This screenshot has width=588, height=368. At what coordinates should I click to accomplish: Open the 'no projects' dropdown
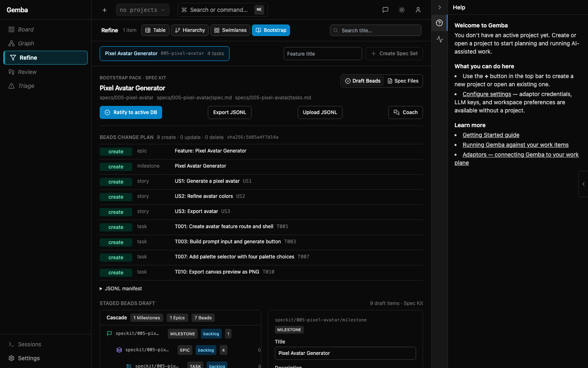pos(142,10)
